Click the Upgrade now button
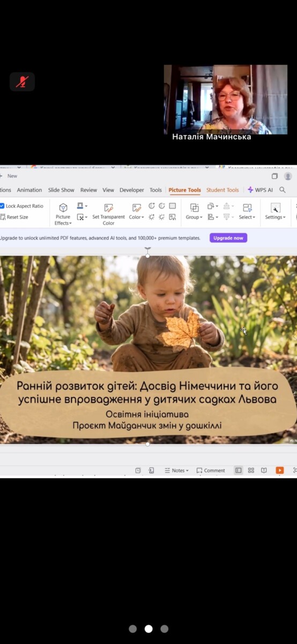 click(228, 238)
